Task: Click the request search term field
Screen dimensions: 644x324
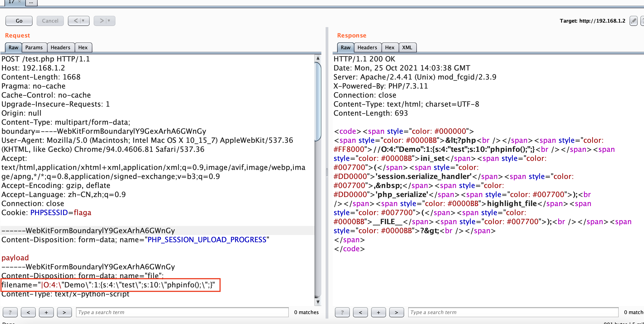Action: [x=182, y=312]
